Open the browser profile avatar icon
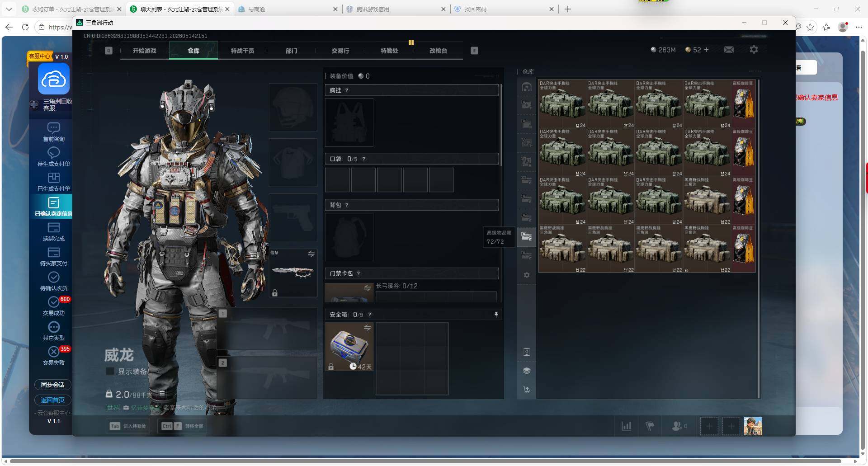 843,27
